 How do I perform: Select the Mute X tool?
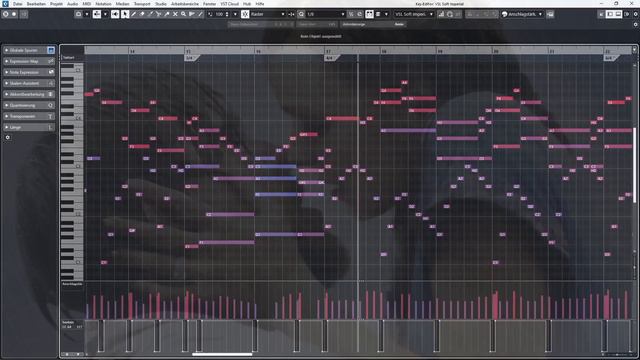(x=175, y=14)
